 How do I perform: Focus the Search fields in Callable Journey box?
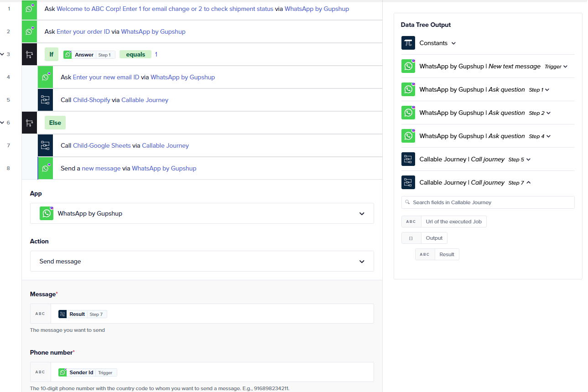pos(488,202)
